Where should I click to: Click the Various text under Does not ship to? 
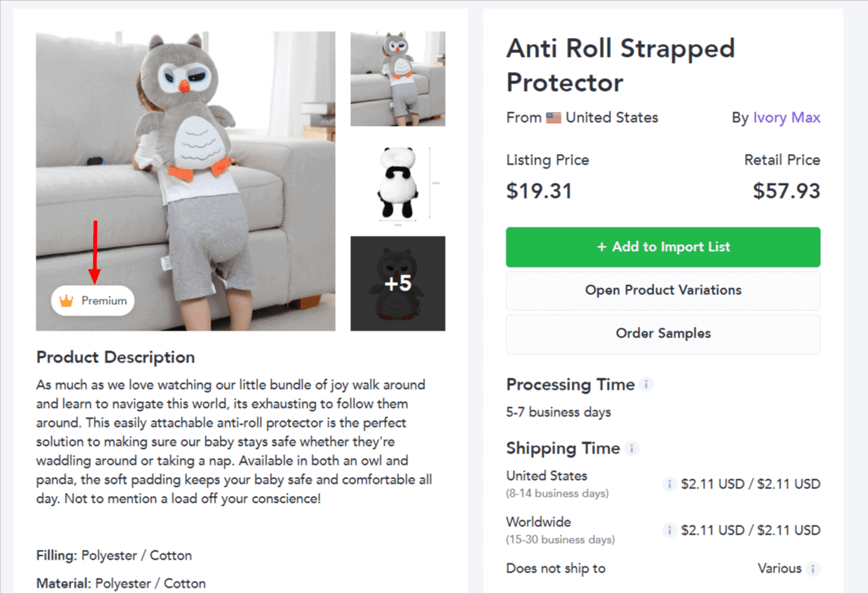click(x=779, y=569)
